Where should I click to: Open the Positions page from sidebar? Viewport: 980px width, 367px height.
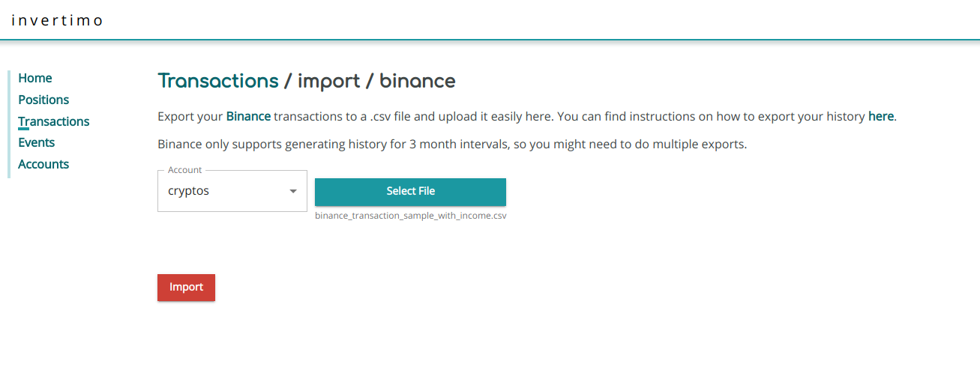click(43, 100)
